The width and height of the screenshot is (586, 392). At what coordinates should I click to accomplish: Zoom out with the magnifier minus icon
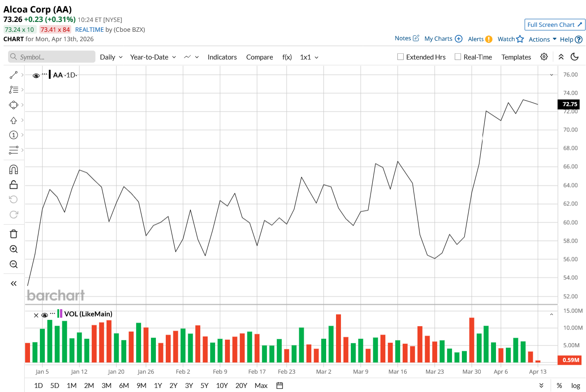coord(13,264)
